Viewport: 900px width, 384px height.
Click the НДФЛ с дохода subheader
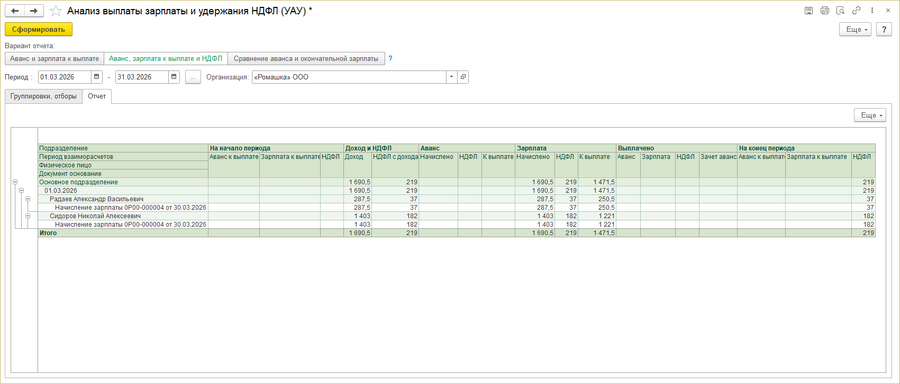point(395,156)
